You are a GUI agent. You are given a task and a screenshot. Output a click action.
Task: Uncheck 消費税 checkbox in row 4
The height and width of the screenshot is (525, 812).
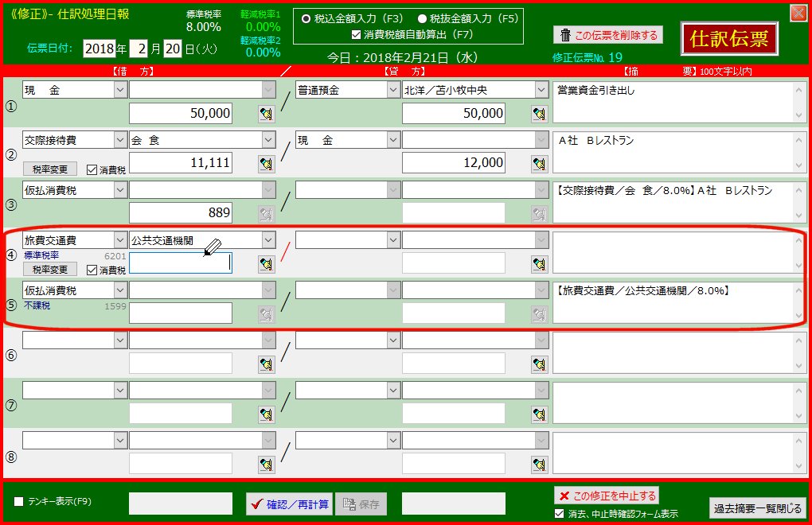point(92,270)
